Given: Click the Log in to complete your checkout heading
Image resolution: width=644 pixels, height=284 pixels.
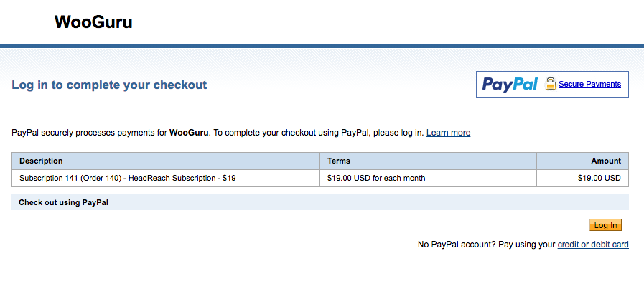Looking at the screenshot, I should click(109, 85).
